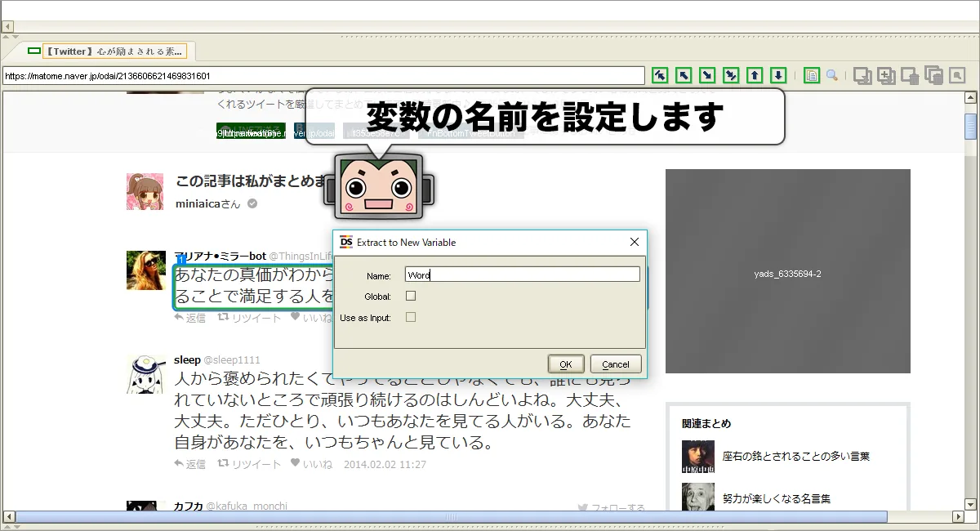Open the sleep @sleep1111 username link

pos(217,359)
